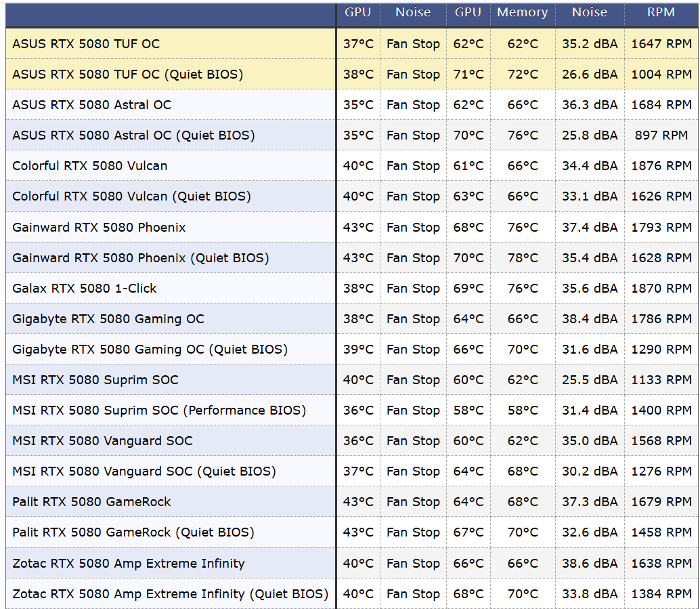700x609 pixels.
Task: Select the Galax RTX 5080 1-Click name
Action: [85, 288]
